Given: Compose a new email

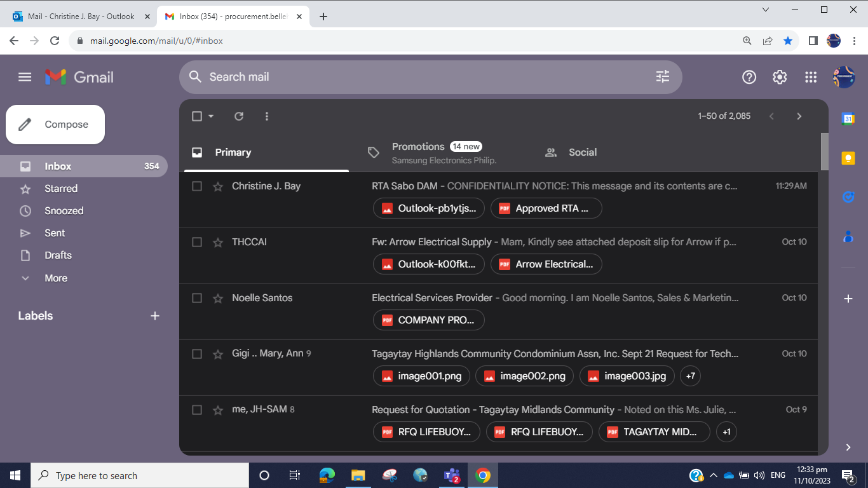Looking at the screenshot, I should 55,125.
